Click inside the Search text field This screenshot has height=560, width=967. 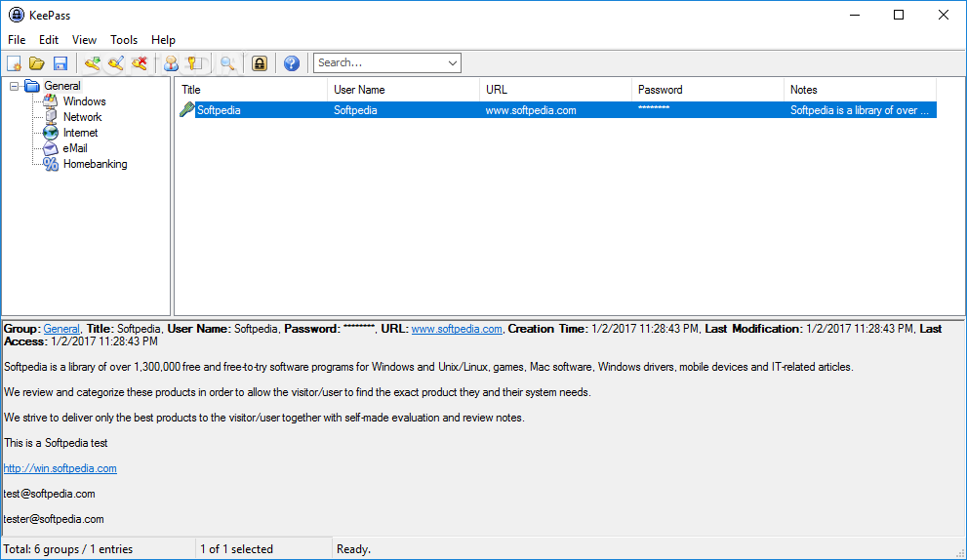(380, 62)
